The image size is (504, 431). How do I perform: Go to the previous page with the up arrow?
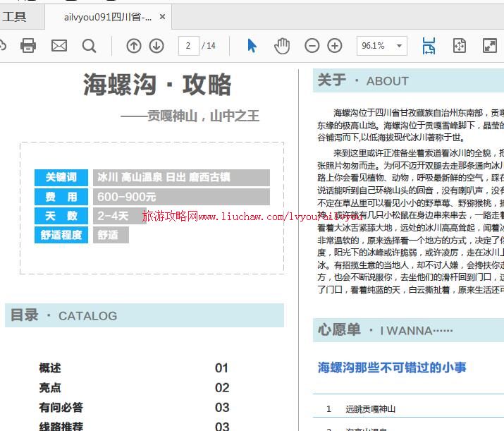134,46
